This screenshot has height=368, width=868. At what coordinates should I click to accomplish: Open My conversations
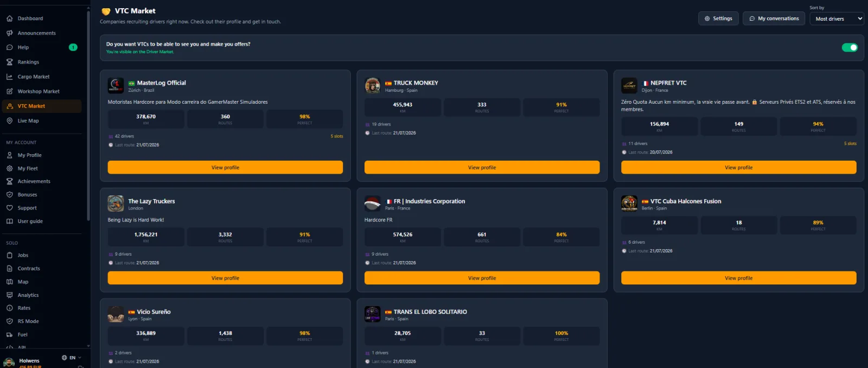(774, 18)
